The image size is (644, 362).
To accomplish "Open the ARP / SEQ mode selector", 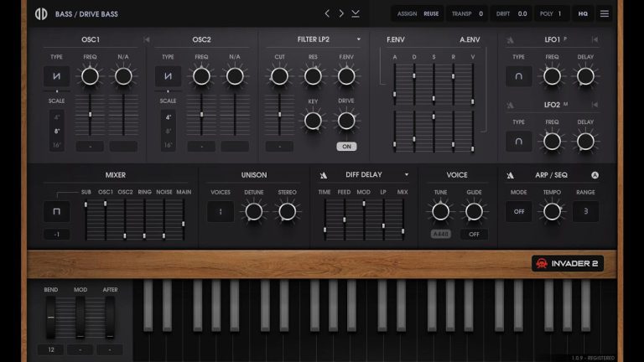I will pyautogui.click(x=518, y=211).
